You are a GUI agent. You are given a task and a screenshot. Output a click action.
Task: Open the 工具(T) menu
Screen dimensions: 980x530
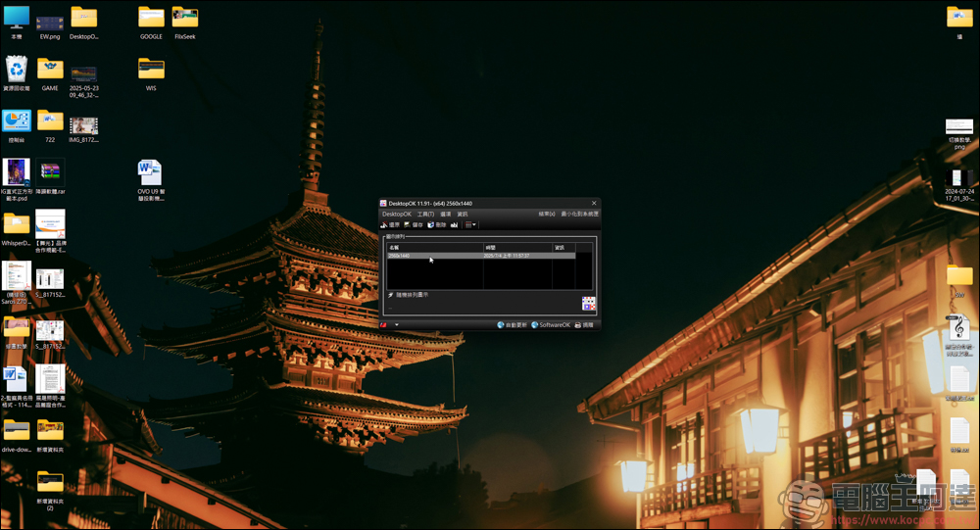click(x=425, y=214)
